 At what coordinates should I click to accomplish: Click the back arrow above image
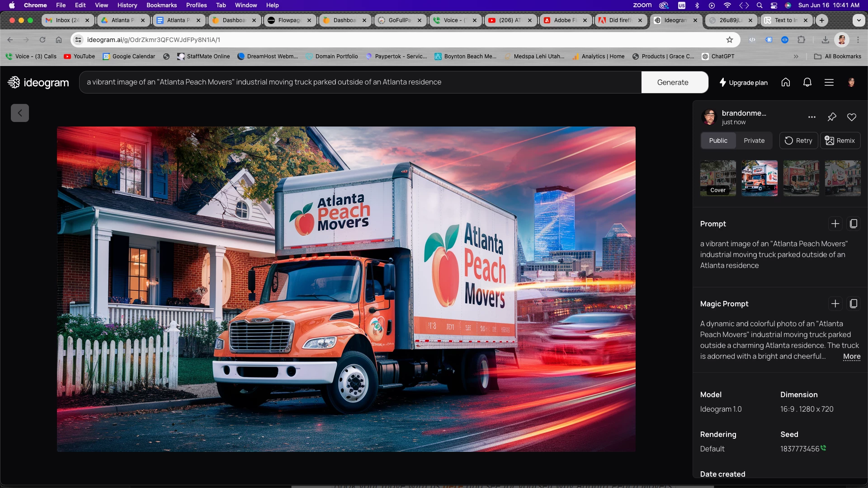click(x=20, y=113)
